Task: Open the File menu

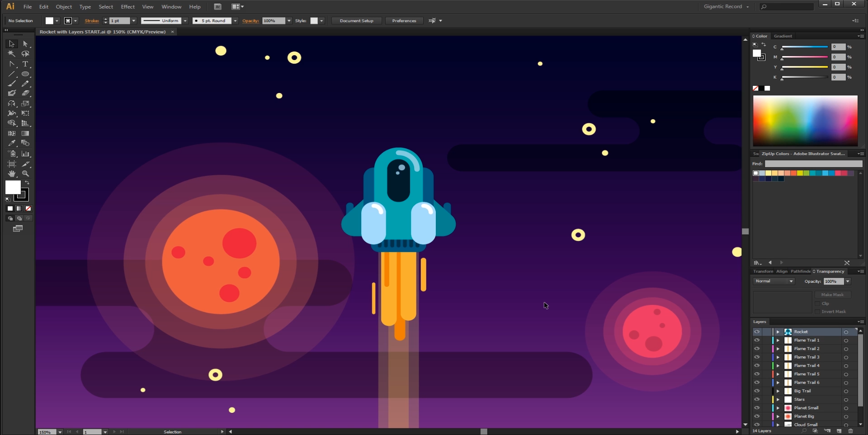Action: coord(28,7)
